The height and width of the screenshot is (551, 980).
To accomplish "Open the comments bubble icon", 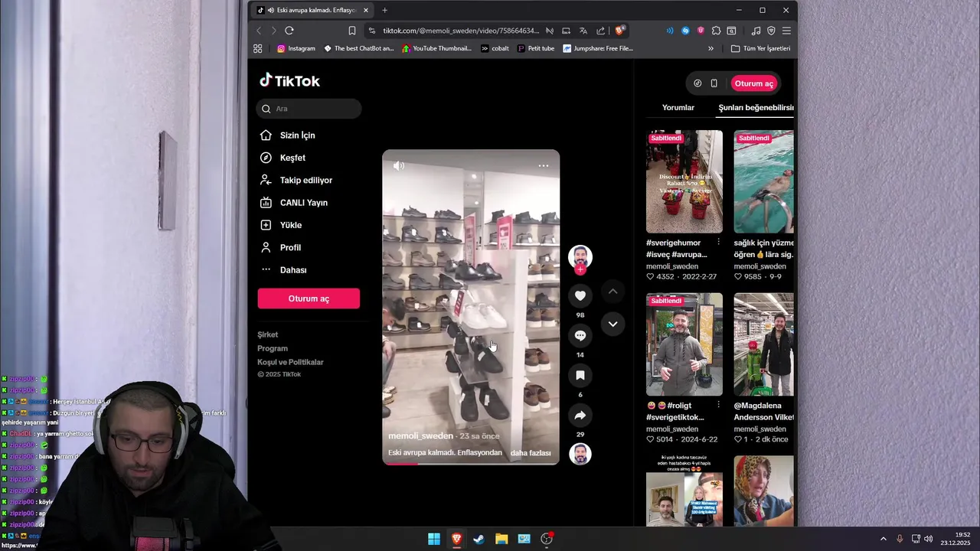I will pos(580,335).
